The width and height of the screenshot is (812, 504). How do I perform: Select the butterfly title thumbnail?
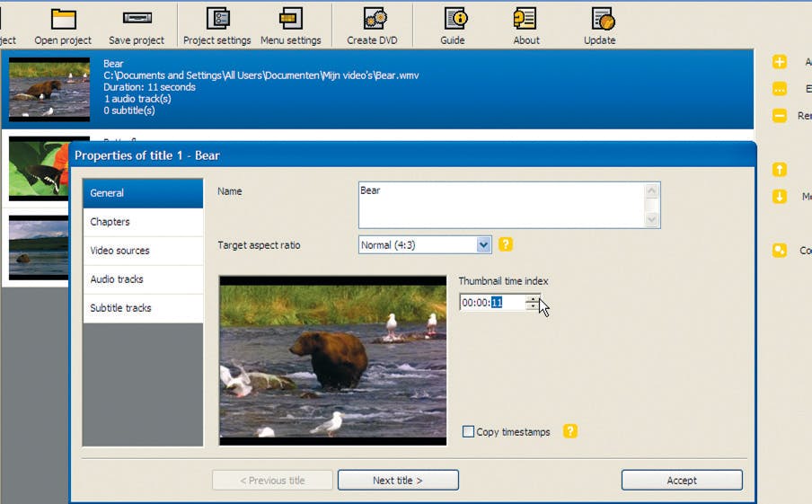coord(39,169)
